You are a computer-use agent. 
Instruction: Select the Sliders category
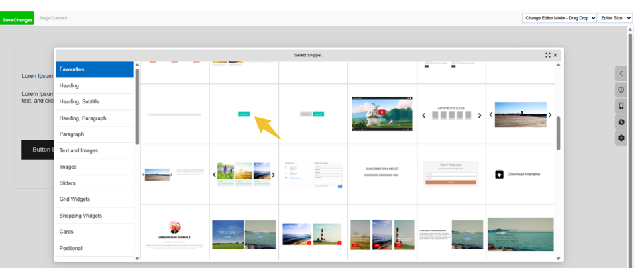click(95, 183)
